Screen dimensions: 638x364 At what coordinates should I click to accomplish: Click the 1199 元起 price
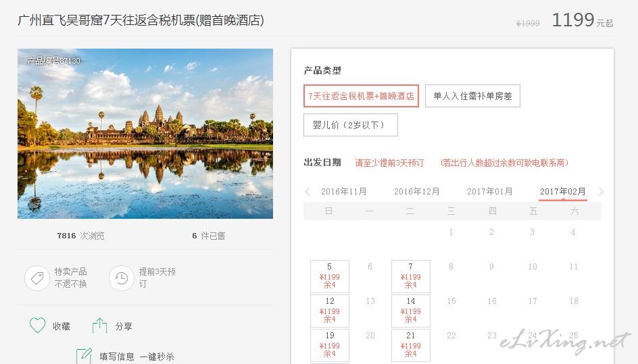click(x=583, y=20)
